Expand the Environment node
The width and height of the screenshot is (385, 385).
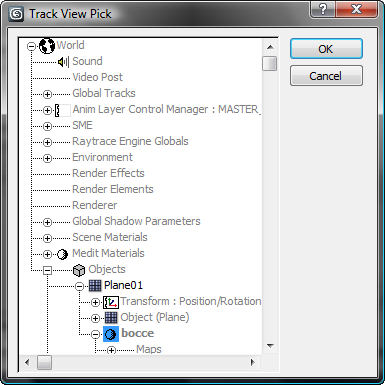coord(47,158)
